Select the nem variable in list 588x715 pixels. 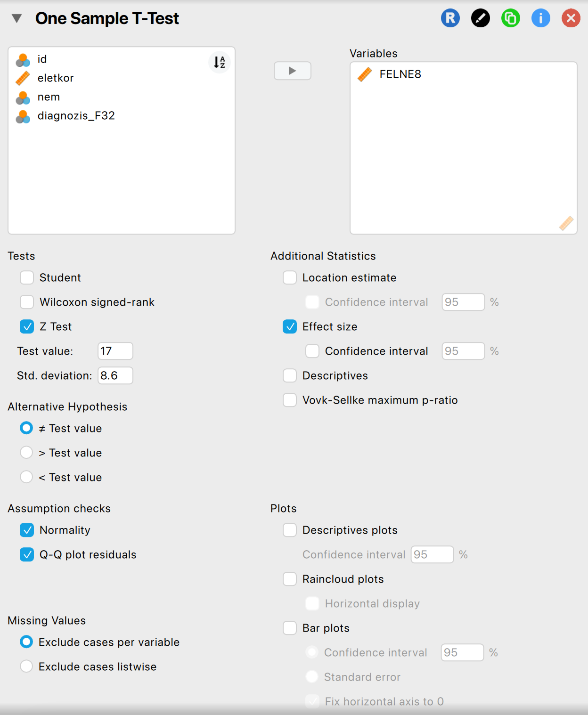click(49, 97)
